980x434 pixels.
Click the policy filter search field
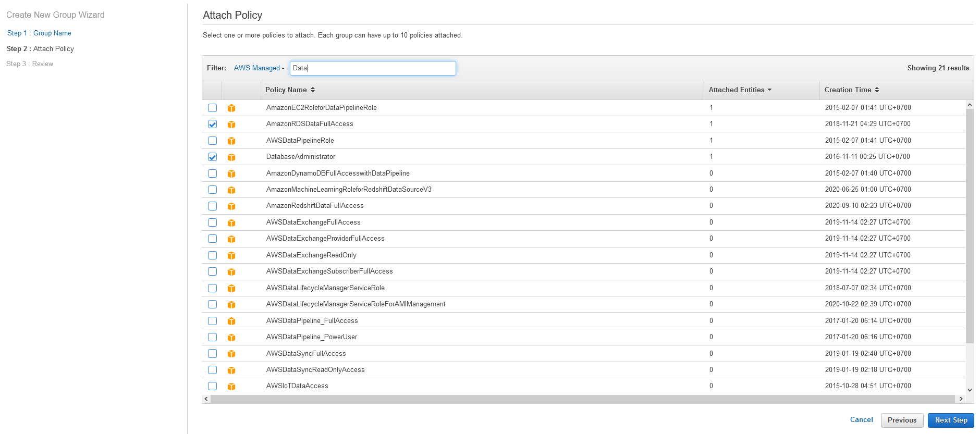[x=373, y=68]
